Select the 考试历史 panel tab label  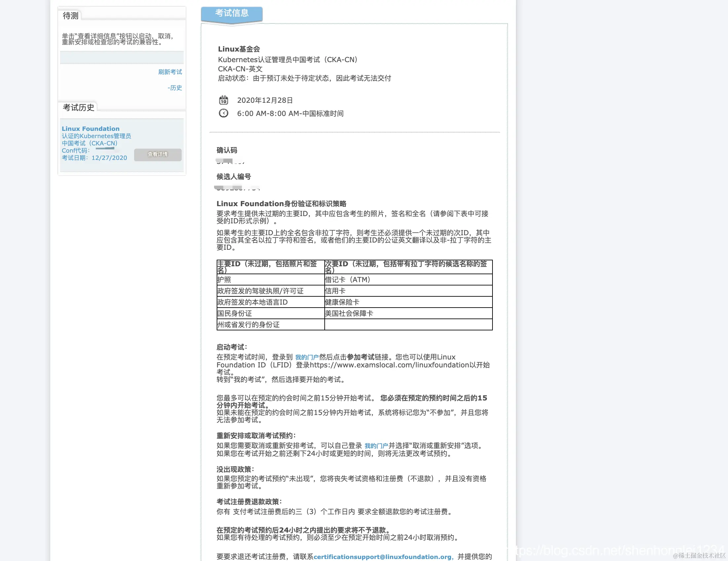click(x=78, y=107)
